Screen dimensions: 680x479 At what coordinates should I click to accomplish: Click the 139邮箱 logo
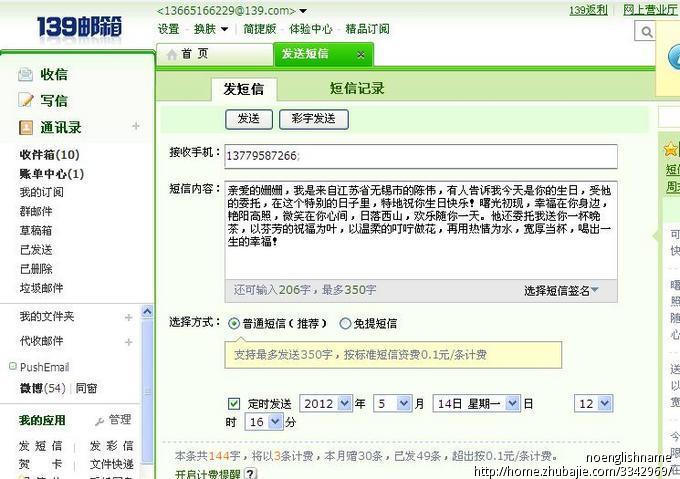pyautogui.click(x=79, y=28)
